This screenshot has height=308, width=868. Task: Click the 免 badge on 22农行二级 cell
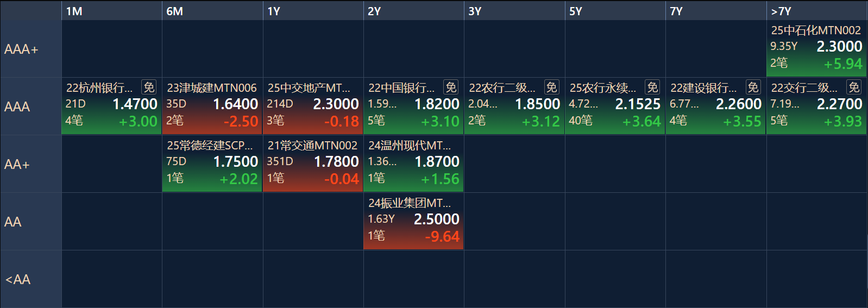pyautogui.click(x=552, y=87)
